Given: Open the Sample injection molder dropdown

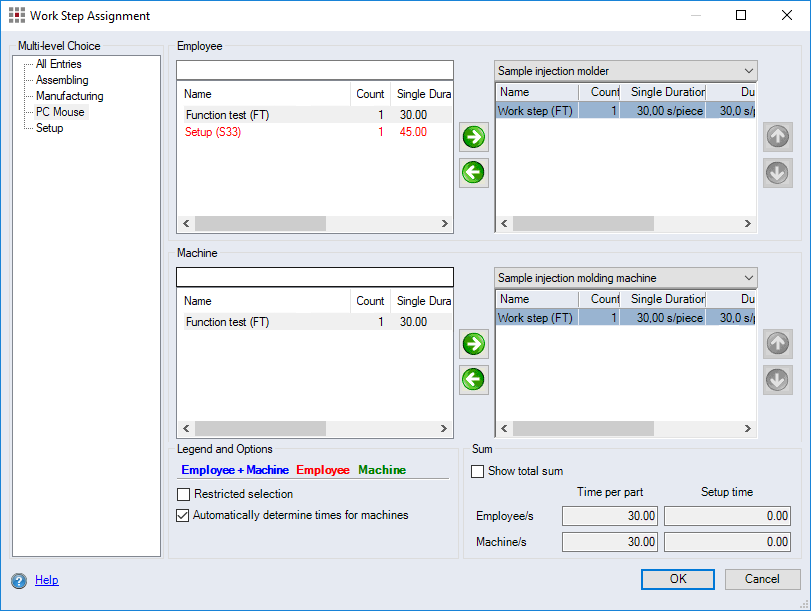Looking at the screenshot, I should tap(748, 71).
